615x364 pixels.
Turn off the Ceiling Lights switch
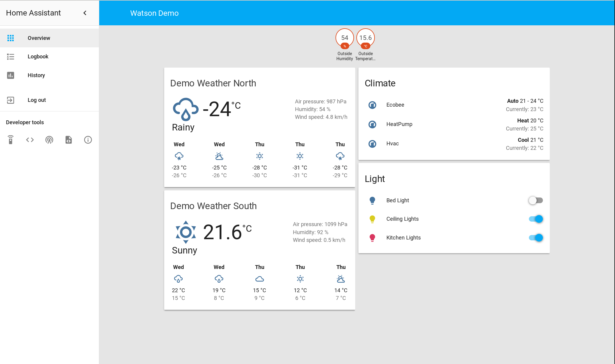[536, 219]
